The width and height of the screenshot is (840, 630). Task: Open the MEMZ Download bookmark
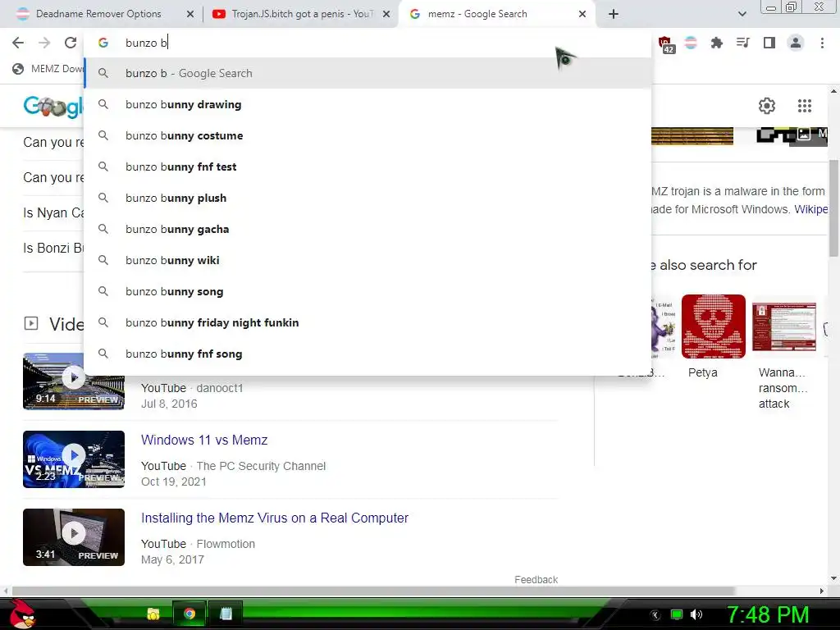pyautogui.click(x=47, y=69)
